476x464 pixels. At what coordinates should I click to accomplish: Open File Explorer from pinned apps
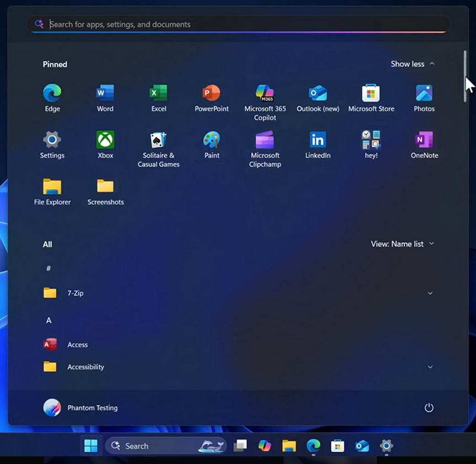[x=52, y=191]
